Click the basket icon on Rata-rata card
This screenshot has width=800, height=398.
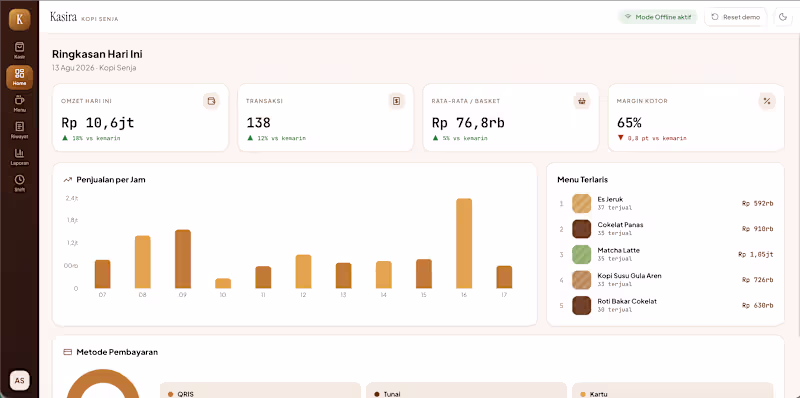[581, 101]
